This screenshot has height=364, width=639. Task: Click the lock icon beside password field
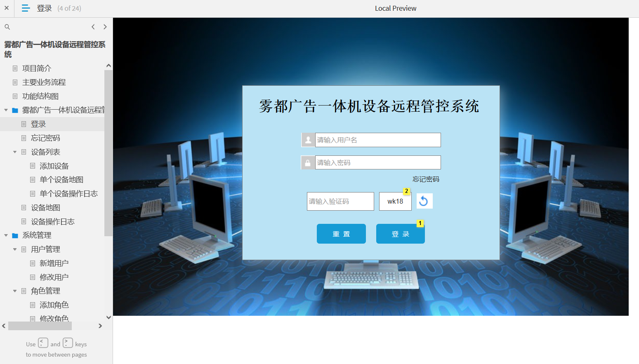[x=308, y=163]
